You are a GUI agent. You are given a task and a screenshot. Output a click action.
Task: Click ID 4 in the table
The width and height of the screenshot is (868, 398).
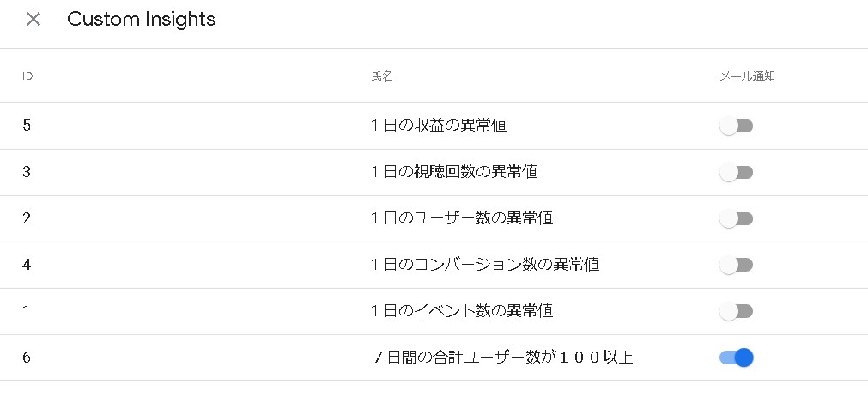coord(27,265)
